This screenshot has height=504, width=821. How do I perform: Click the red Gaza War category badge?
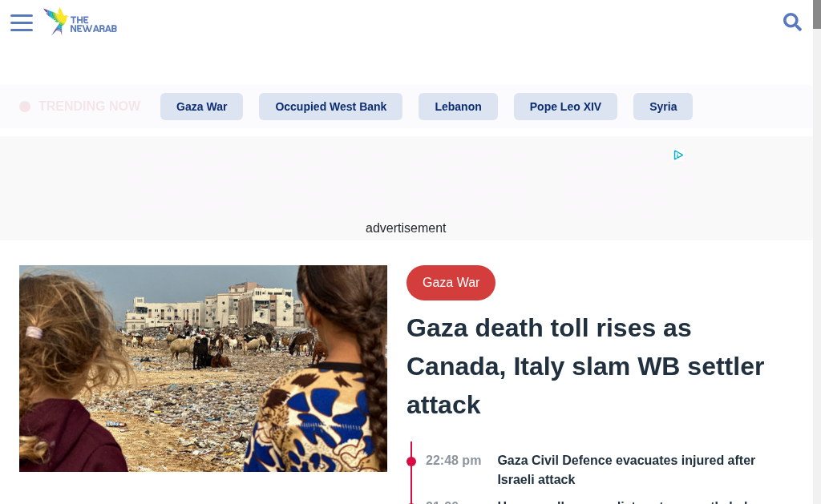(x=451, y=283)
